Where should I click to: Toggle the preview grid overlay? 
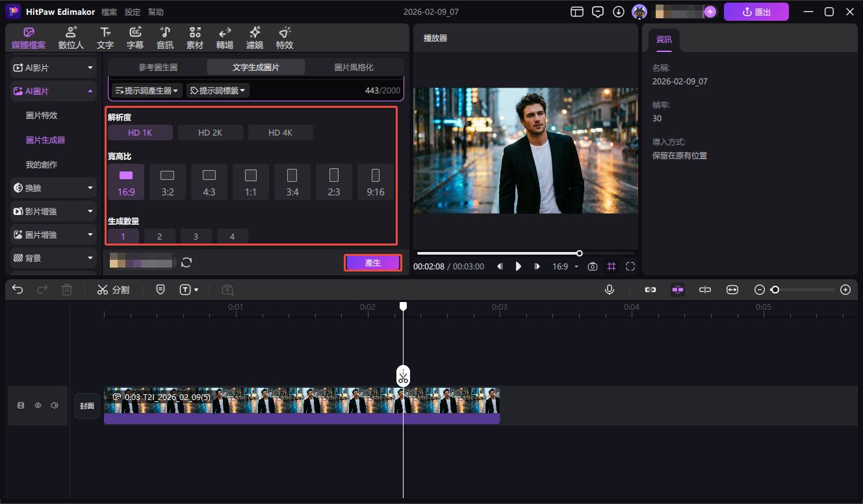pos(612,266)
